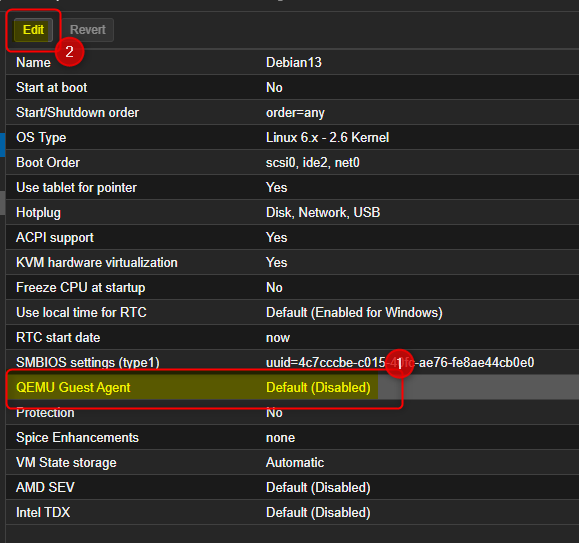Viewport: 579px width, 543px height.
Task: Select the AMD SEV row
Action: (x=292, y=488)
